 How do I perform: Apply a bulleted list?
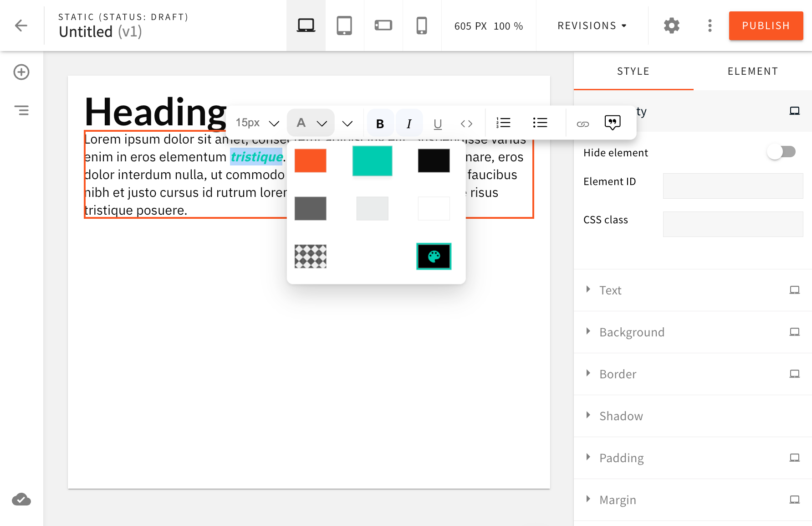[x=540, y=123]
